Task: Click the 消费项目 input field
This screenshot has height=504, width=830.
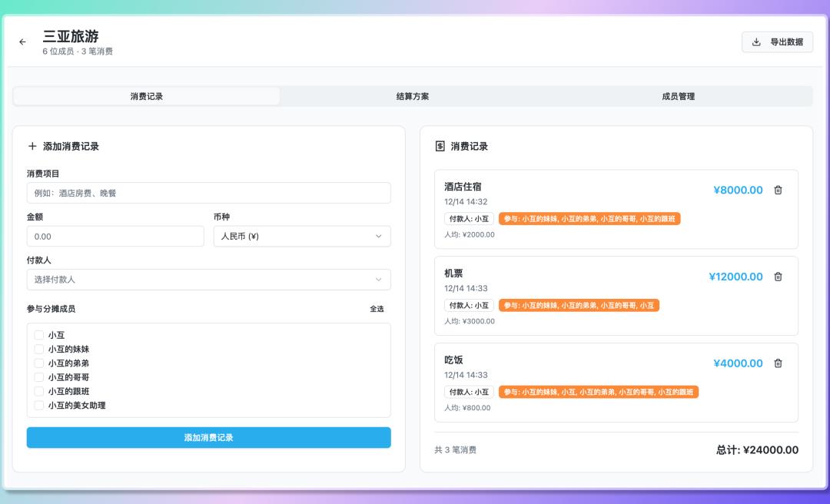Action: click(208, 193)
